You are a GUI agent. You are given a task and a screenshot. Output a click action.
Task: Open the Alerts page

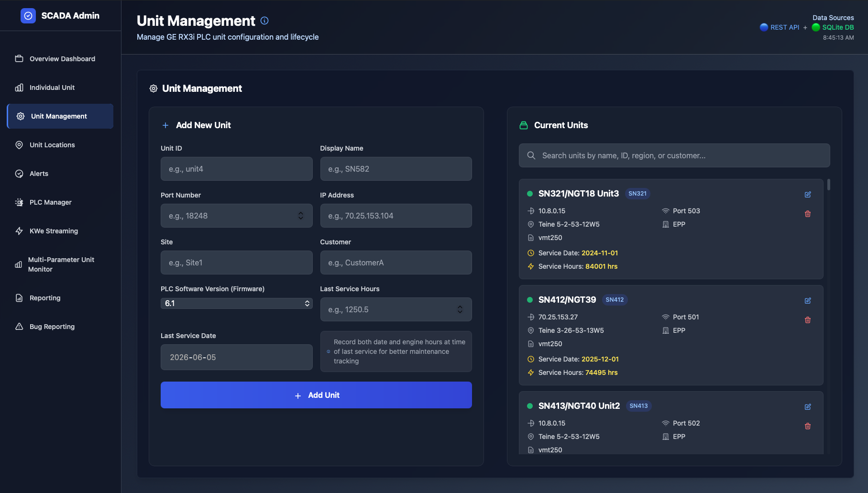[x=60, y=174]
